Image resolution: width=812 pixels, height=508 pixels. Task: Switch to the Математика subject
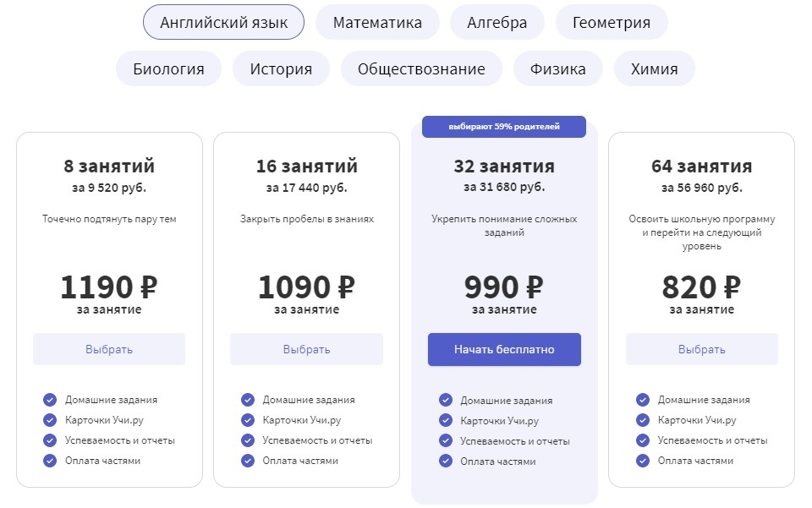coord(377,23)
